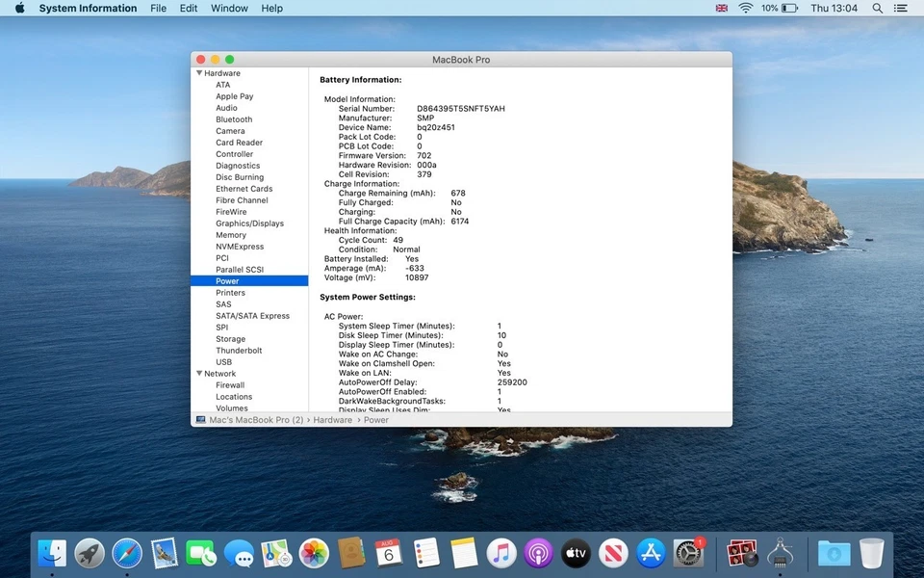
Task: Select Bluetooth in the sidebar
Action: [234, 119]
